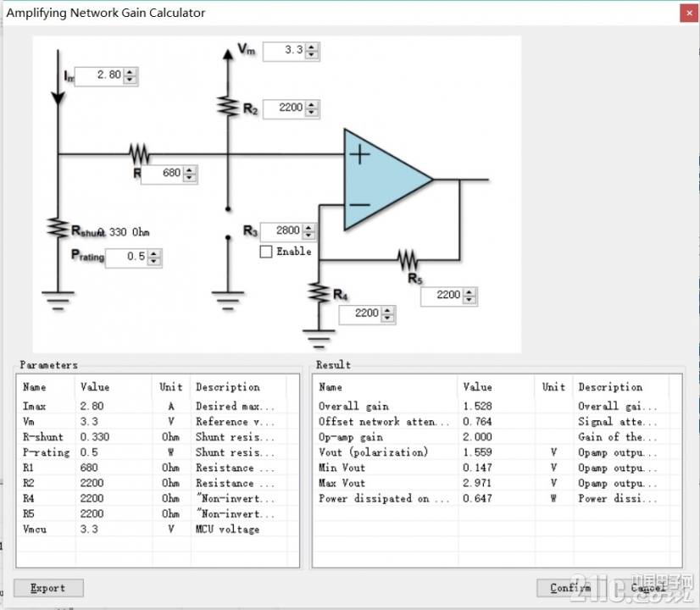This screenshot has height=610, width=700.
Task: Decrease the R1 680 resistance spinner
Action: pyautogui.click(x=189, y=178)
